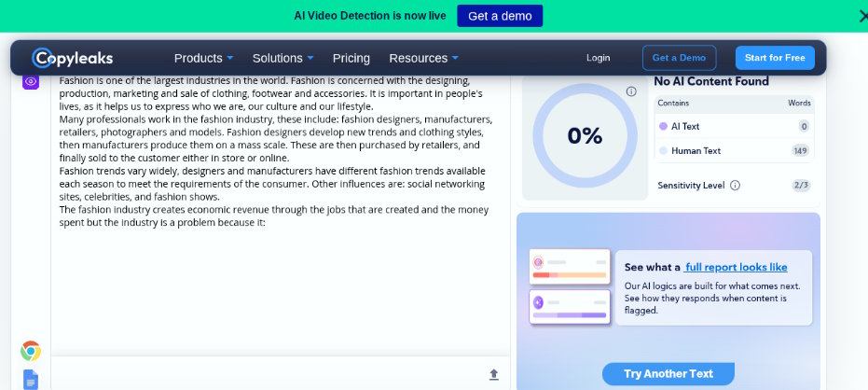Screen dimensions: 868x390
Task: Click the Human Text count 149
Action: pos(801,151)
